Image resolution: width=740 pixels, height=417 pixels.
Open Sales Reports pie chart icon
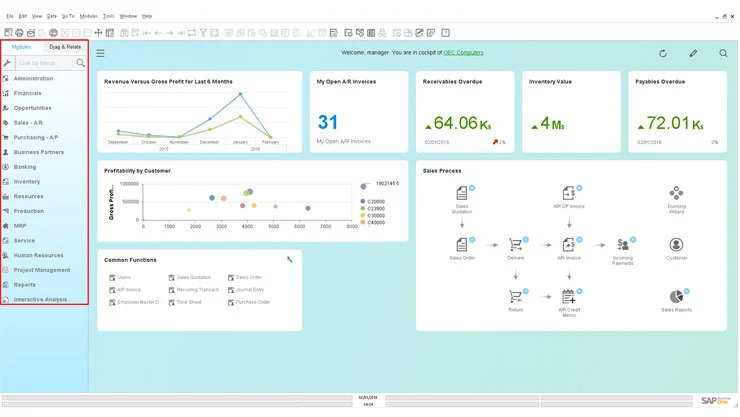(676, 296)
